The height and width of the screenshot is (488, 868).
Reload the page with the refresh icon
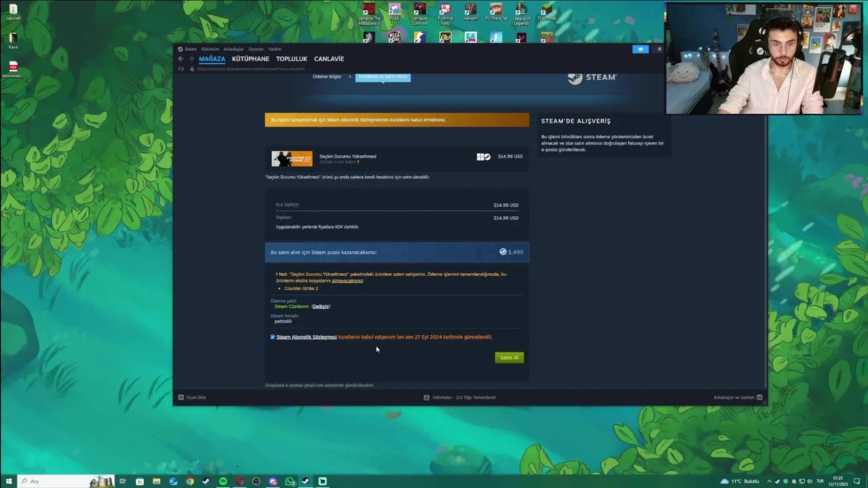pyautogui.click(x=180, y=69)
